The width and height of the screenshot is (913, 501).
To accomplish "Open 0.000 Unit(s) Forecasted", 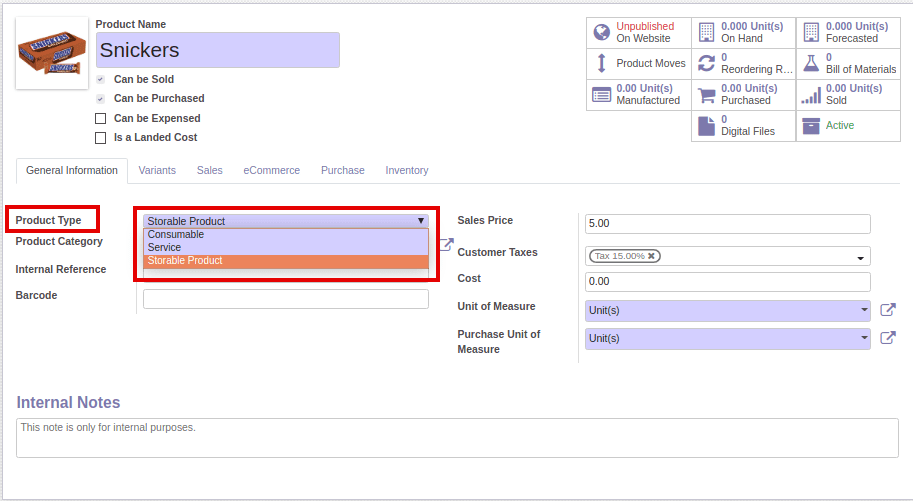I will (x=848, y=32).
